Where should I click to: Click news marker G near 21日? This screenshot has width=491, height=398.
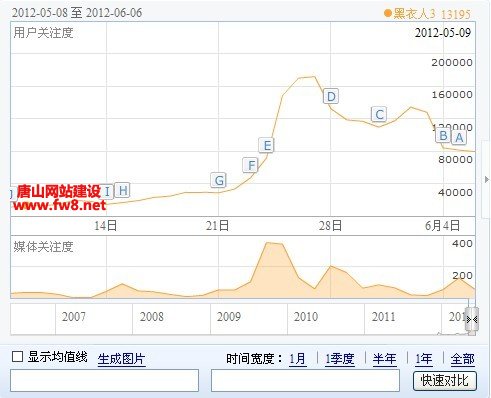pyautogui.click(x=219, y=180)
